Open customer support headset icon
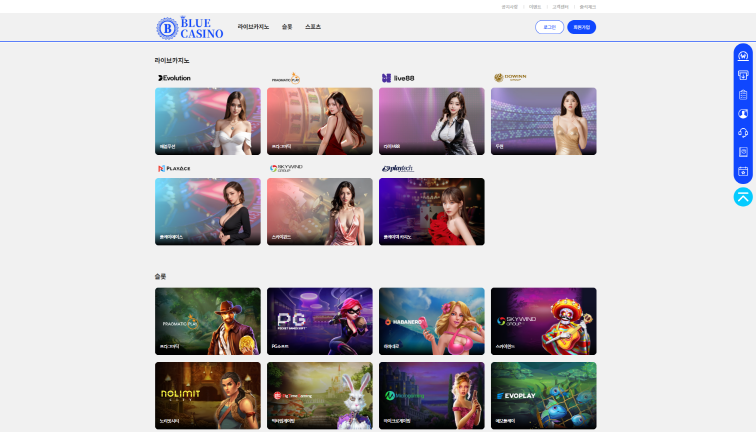Viewport: 756px width, 432px height. pyautogui.click(x=743, y=133)
